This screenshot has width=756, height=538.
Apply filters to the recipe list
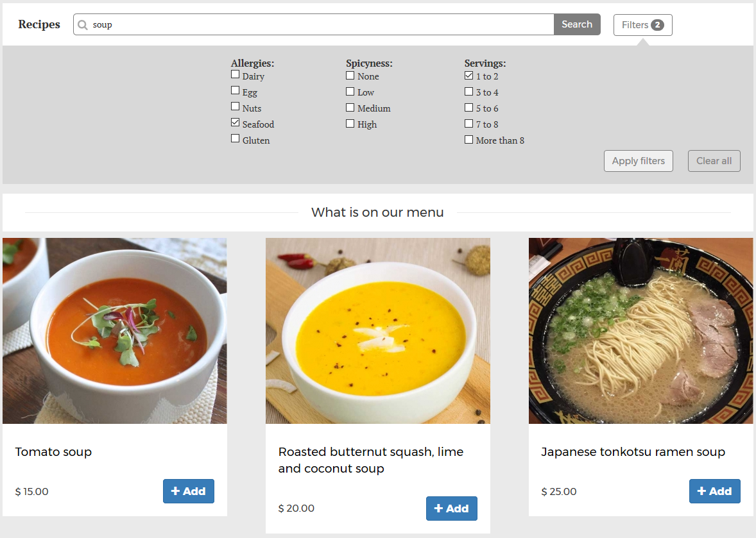coord(638,161)
